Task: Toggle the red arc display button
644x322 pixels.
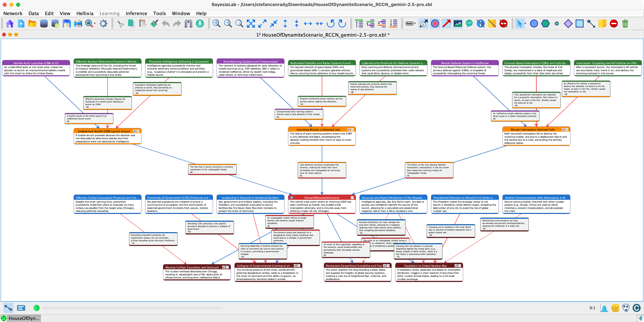Action: pos(446,24)
